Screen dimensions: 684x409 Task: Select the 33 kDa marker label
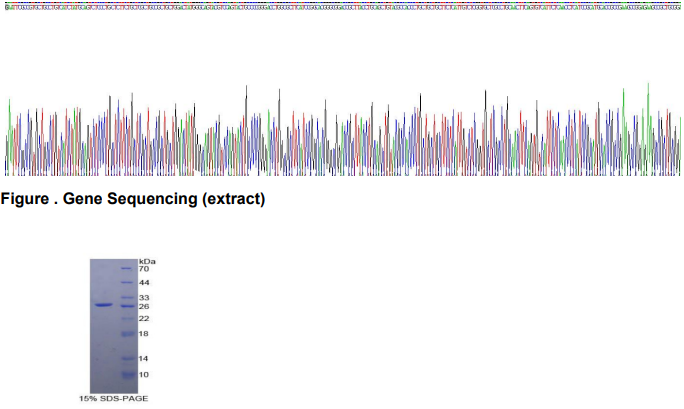pyautogui.click(x=144, y=298)
